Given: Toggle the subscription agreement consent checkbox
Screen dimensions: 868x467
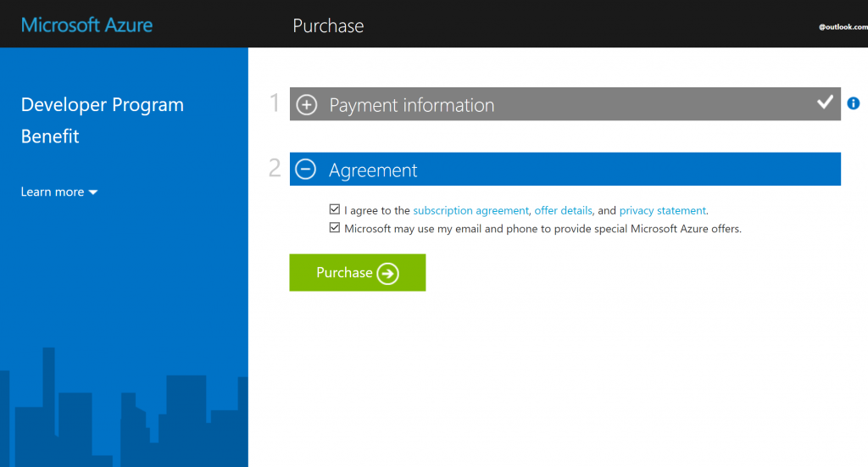Looking at the screenshot, I should coord(334,209).
